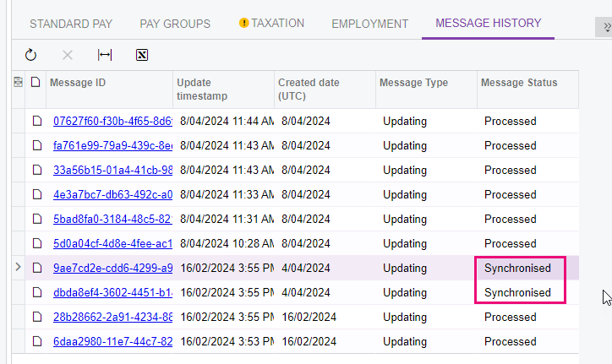Image resolution: width=612 pixels, height=364 pixels.
Task: Sort by Update timestamp column header
Action: point(223,89)
